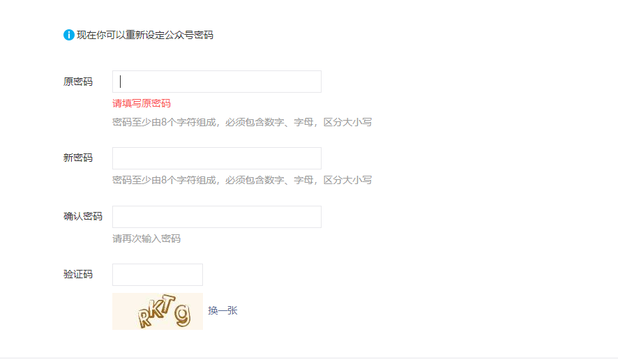Click the 原密码 label
Screen dimensions: 618x364
click(78, 82)
